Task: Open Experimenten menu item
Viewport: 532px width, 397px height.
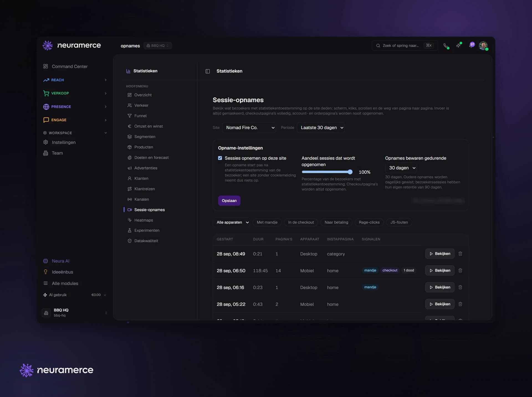Action: click(x=147, y=230)
